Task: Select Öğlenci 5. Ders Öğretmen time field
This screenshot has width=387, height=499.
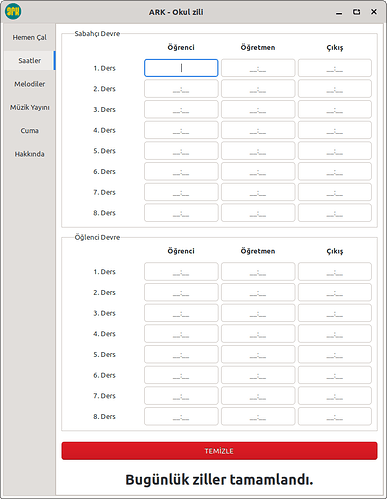Action: click(x=258, y=354)
